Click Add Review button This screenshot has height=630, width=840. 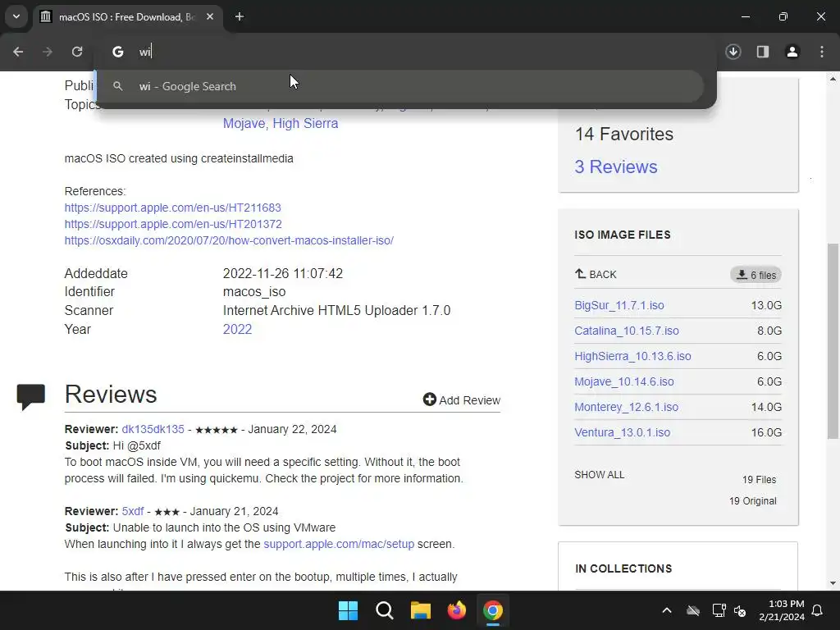pyautogui.click(x=461, y=399)
